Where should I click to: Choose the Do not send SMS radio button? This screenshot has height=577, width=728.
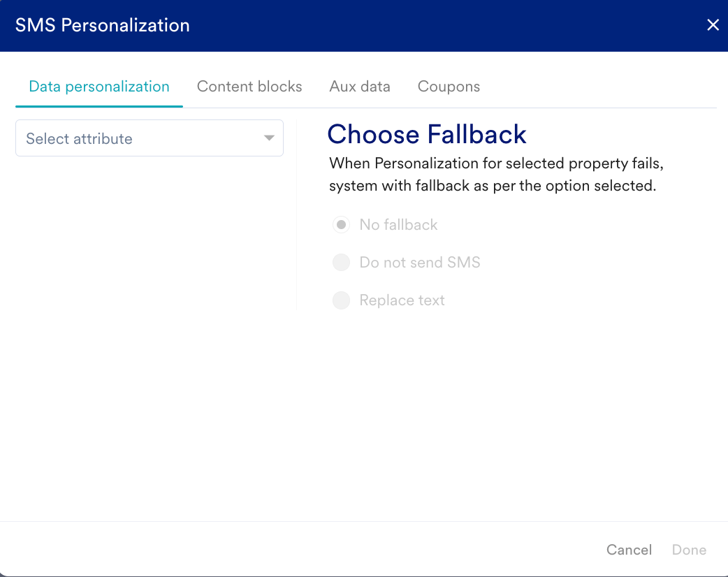click(x=341, y=263)
